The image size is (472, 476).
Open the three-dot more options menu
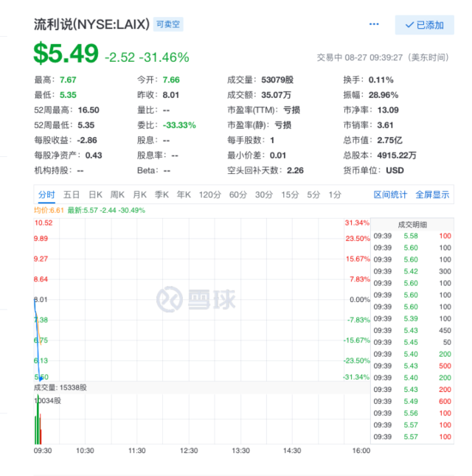[x=374, y=24]
